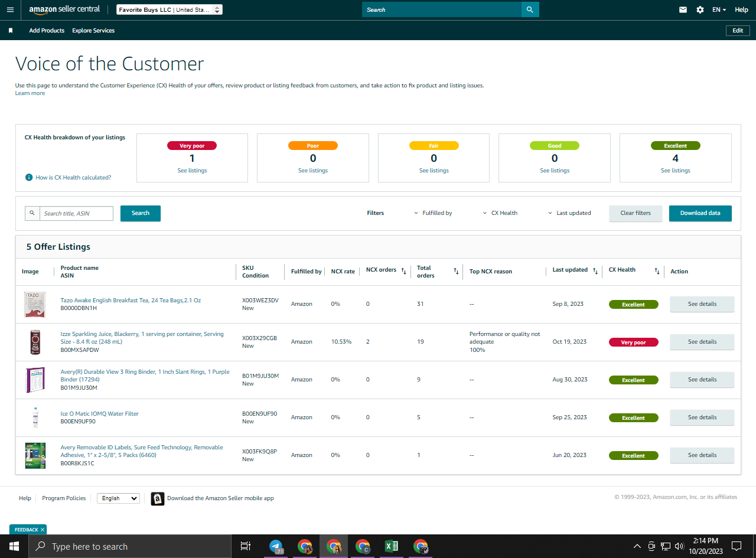Open Help in the top header
The height and width of the screenshot is (558, 756).
[x=741, y=9]
